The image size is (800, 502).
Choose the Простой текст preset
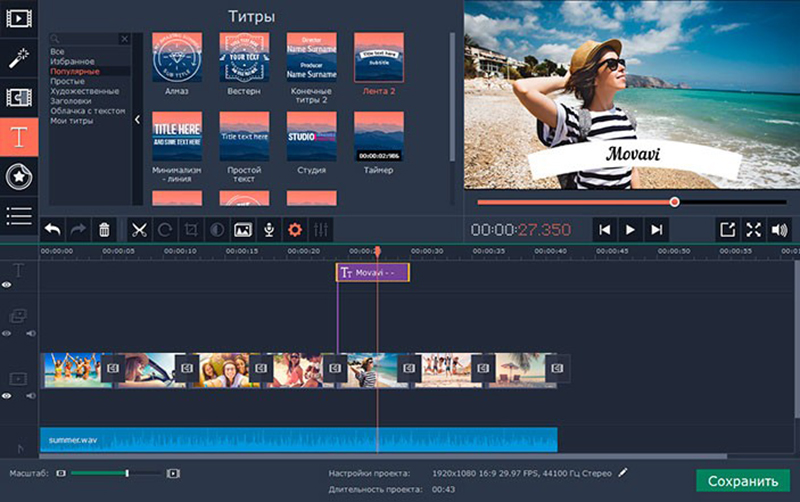coord(244,137)
